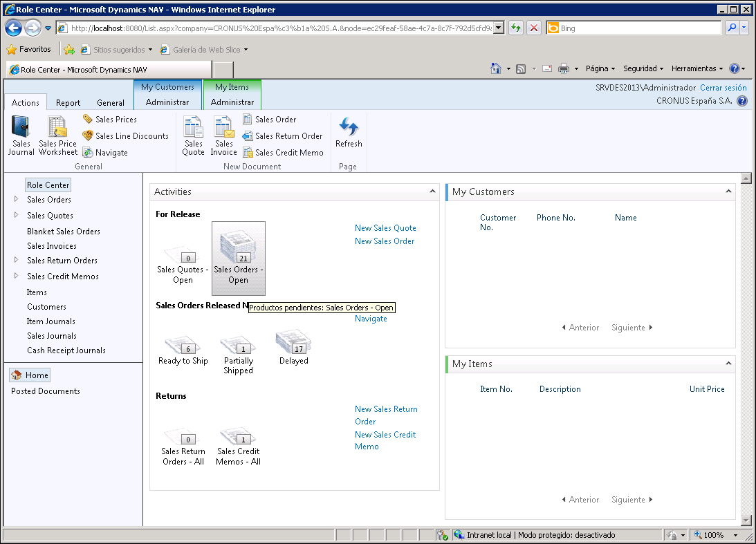The height and width of the screenshot is (544, 756).
Task: Click the browser Stop loading icon
Action: pos(534,28)
